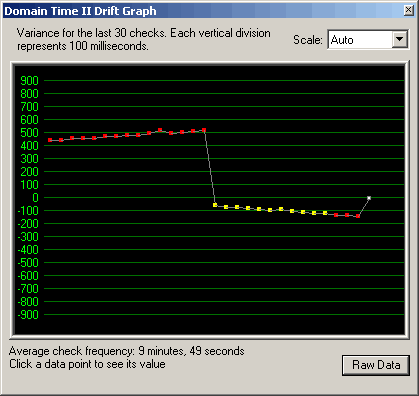Open the Scale dropdown arrow
Screen dimensions: 419x396
(x=399, y=40)
